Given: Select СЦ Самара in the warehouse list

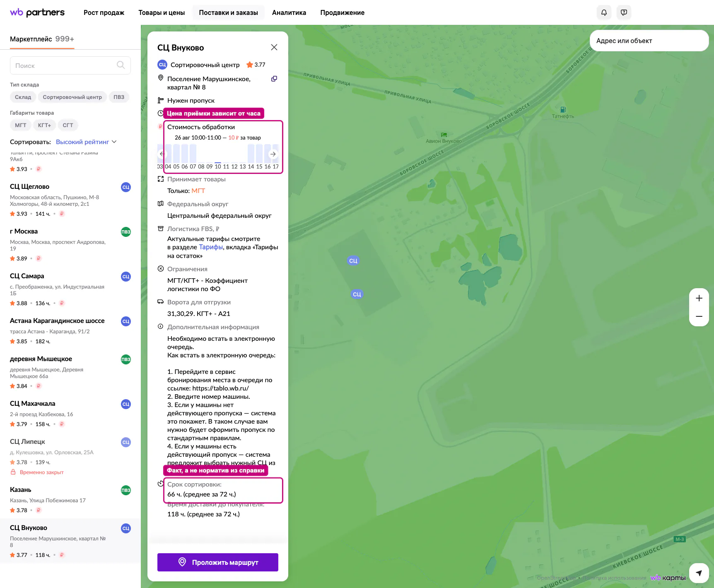Looking at the screenshot, I should 70,289.
